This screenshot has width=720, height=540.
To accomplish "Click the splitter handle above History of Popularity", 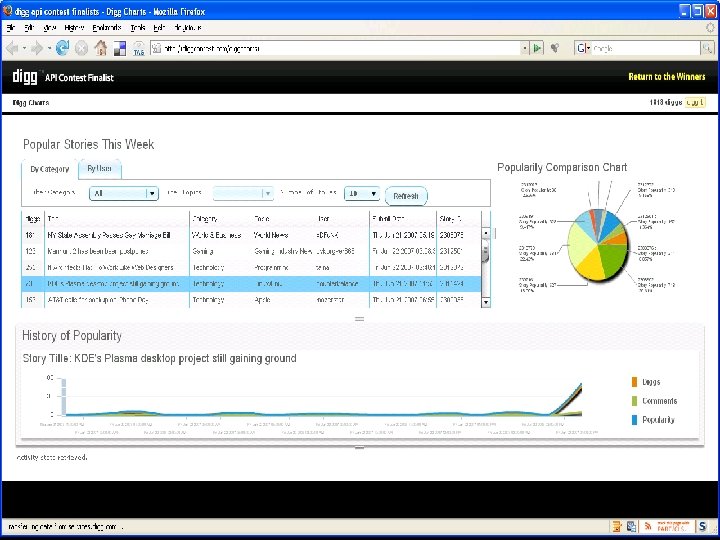I will pyautogui.click(x=360, y=318).
